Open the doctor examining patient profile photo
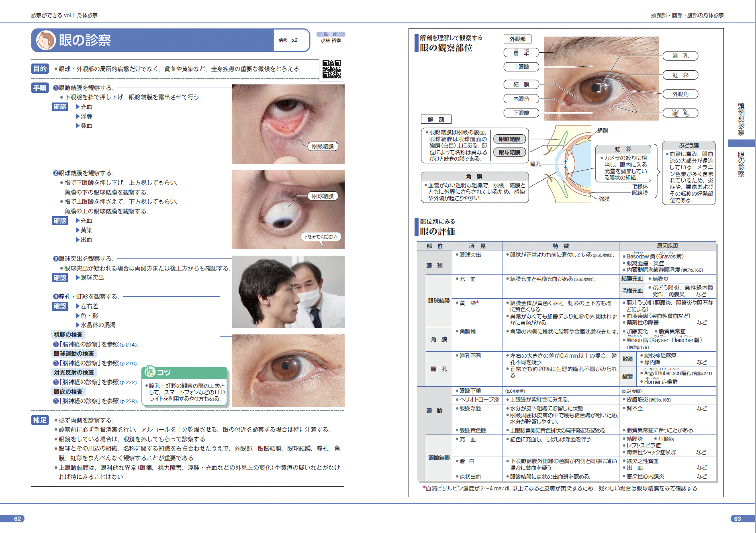 (288, 292)
